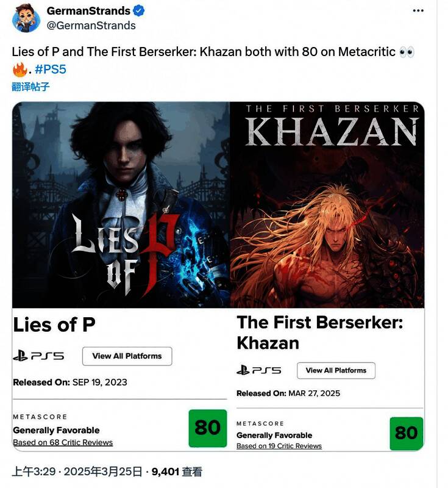Image resolution: width=448 pixels, height=488 pixels.
Task: Click the fire emoji in the post
Action: click(x=20, y=70)
